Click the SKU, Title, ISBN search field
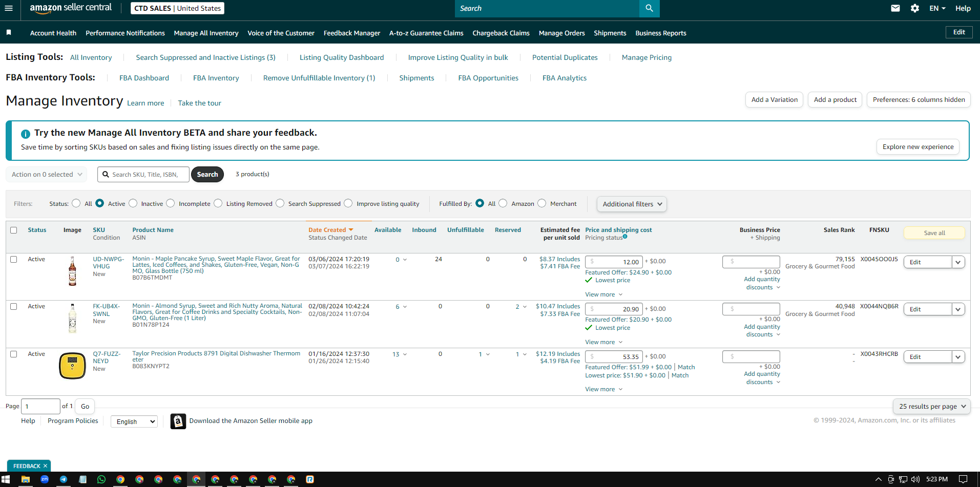 (143, 175)
